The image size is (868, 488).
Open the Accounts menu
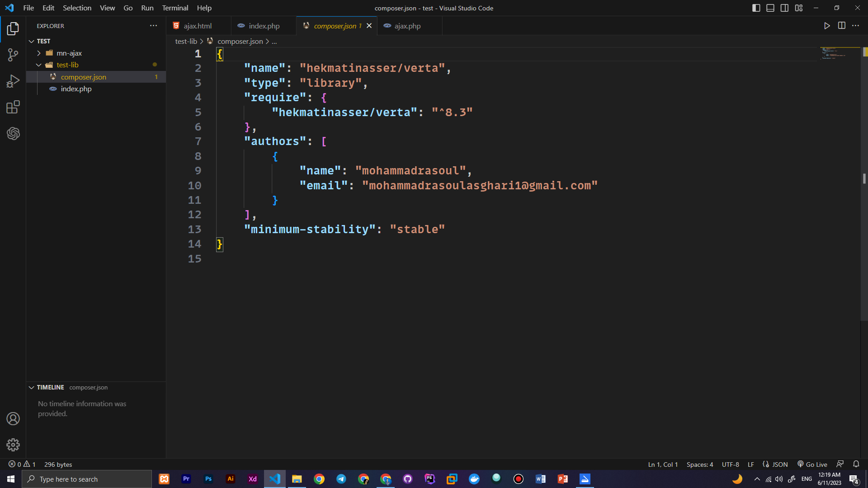[x=13, y=419]
